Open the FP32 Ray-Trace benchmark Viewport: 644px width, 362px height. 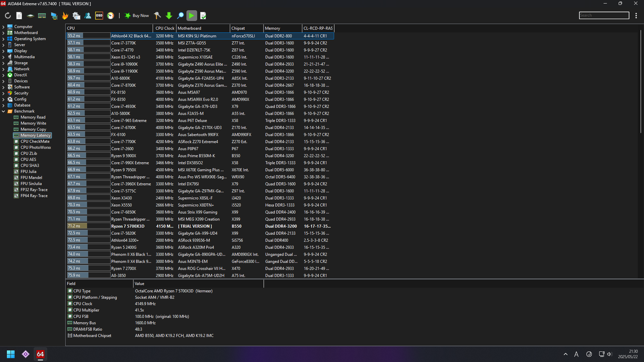pyautogui.click(x=34, y=190)
